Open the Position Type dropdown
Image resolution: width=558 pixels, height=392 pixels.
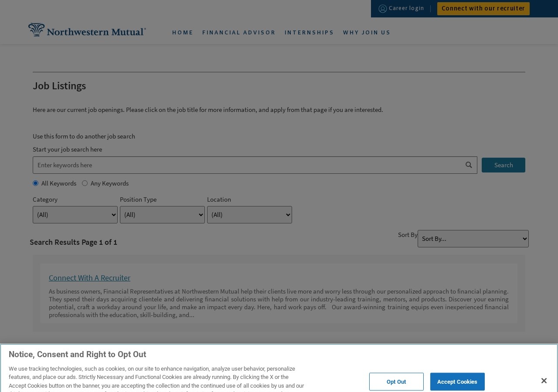coord(162,215)
